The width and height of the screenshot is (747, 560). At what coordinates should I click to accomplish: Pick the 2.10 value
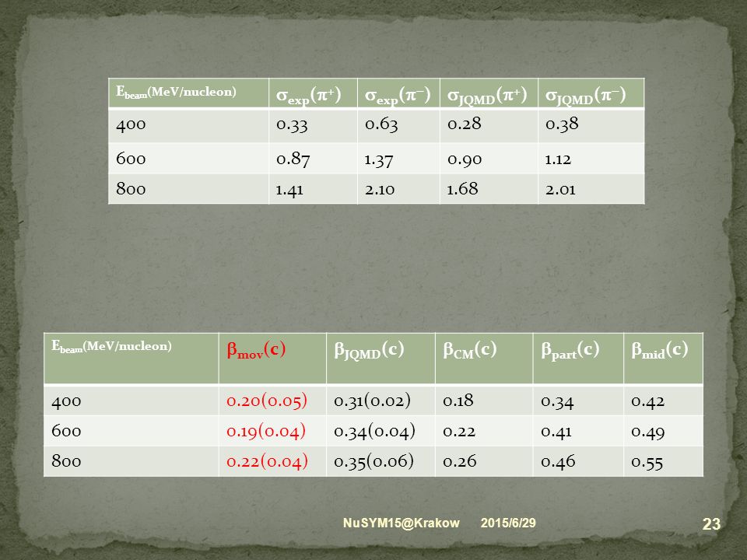coord(380,190)
